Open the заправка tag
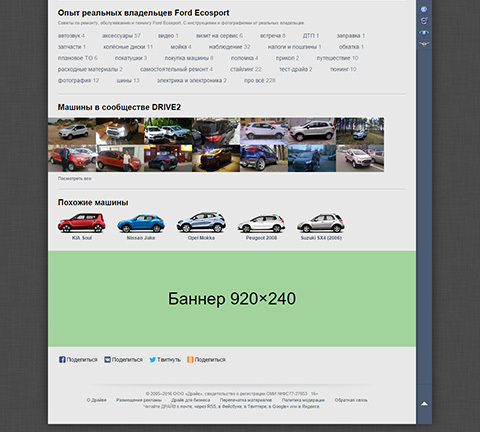The image size is (480, 432). click(x=351, y=36)
